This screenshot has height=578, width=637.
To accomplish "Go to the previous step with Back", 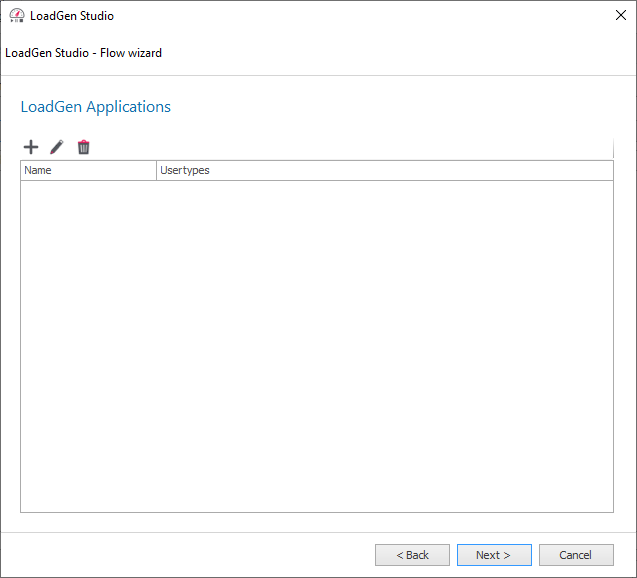I will tap(412, 555).
